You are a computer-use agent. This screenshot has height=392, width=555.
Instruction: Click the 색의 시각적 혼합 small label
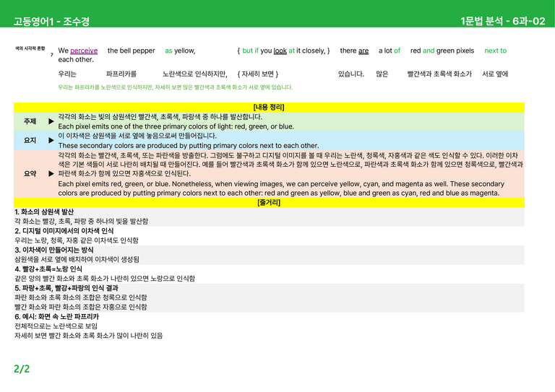[x=30, y=48]
